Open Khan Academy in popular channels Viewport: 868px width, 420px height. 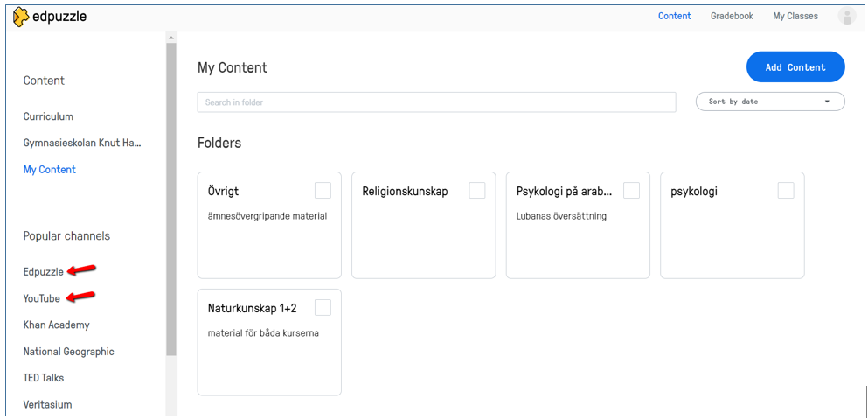tap(56, 325)
